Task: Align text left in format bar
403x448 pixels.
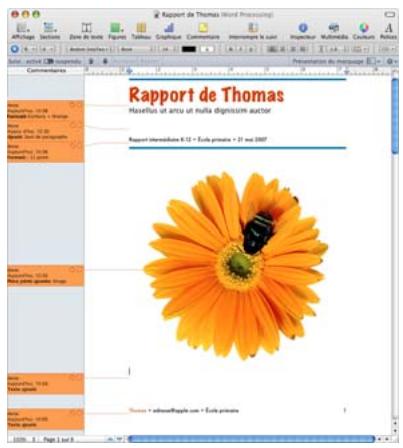Action: click(x=272, y=49)
